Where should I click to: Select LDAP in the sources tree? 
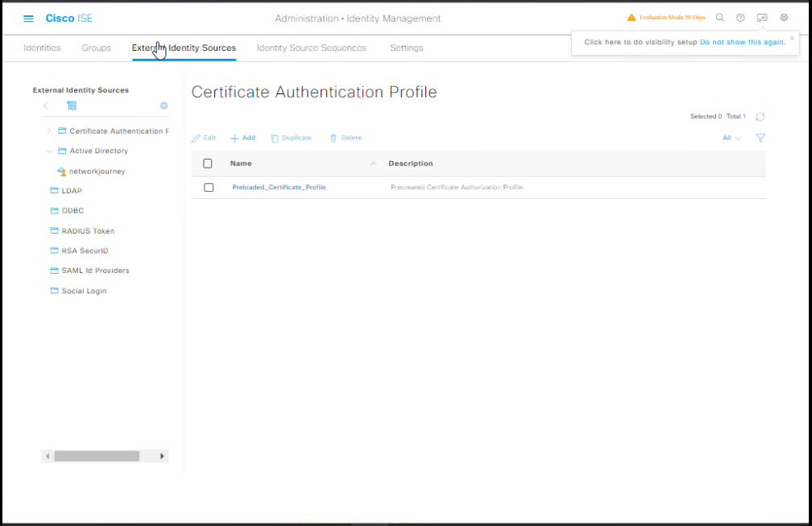tap(72, 191)
